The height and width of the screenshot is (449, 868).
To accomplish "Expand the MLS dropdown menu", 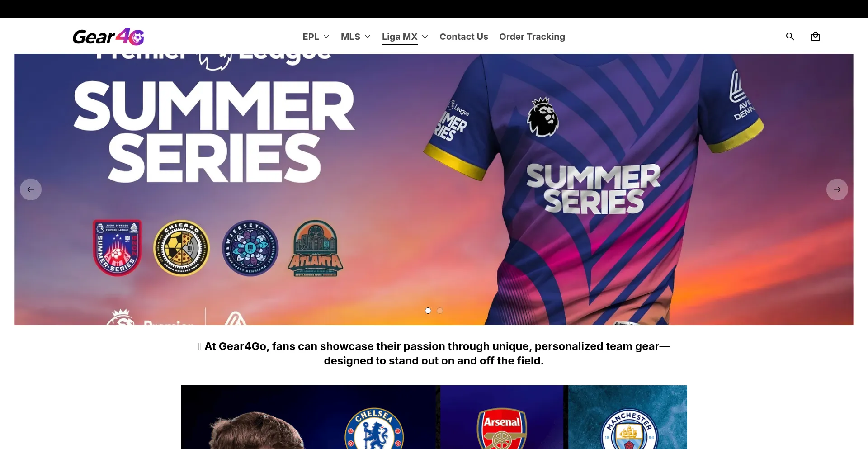I will pyautogui.click(x=356, y=37).
